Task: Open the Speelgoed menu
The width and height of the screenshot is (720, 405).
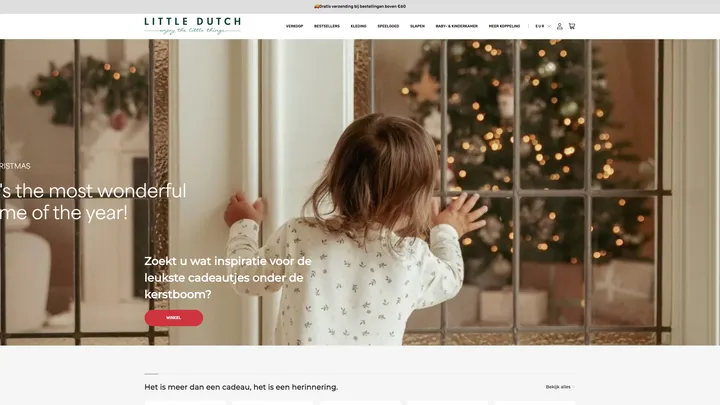Action: [388, 26]
